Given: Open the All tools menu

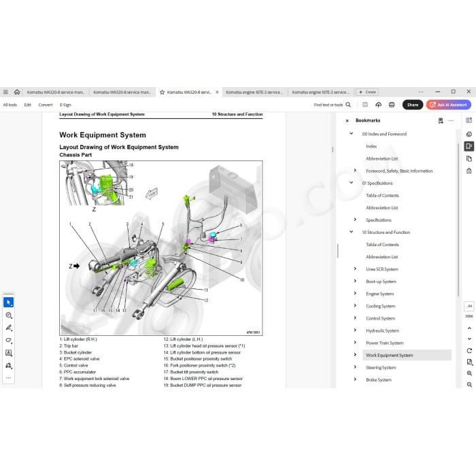Looking at the screenshot, I should pos(10,105).
